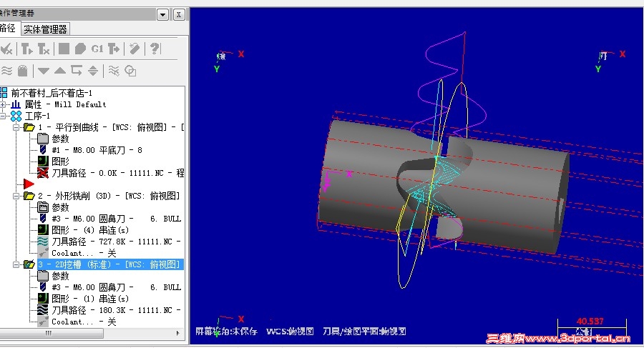
Task: Click WCS:俯视图 status text in viewport
Action: [290, 331]
